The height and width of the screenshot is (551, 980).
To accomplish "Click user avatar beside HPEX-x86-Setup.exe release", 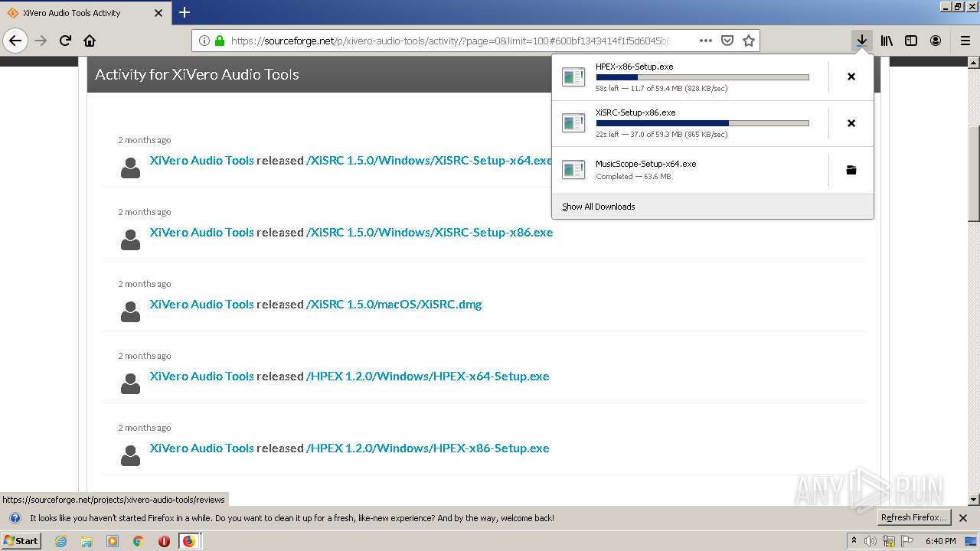I will click(130, 455).
